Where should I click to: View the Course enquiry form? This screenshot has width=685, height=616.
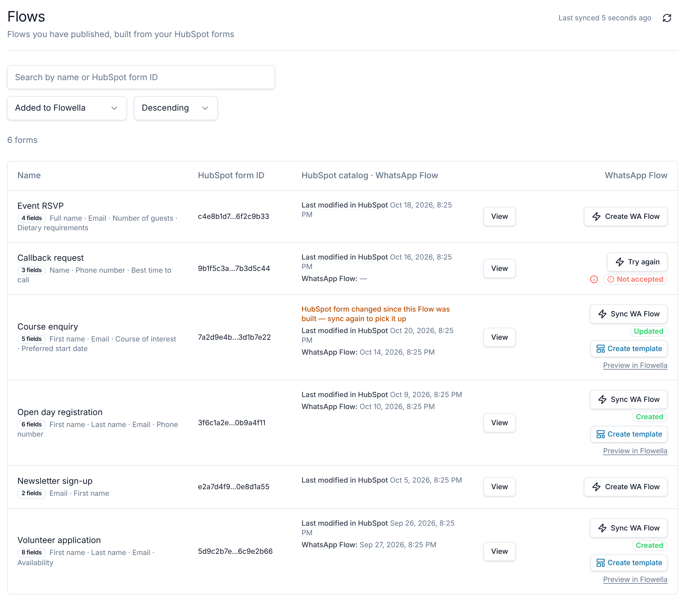[499, 337]
